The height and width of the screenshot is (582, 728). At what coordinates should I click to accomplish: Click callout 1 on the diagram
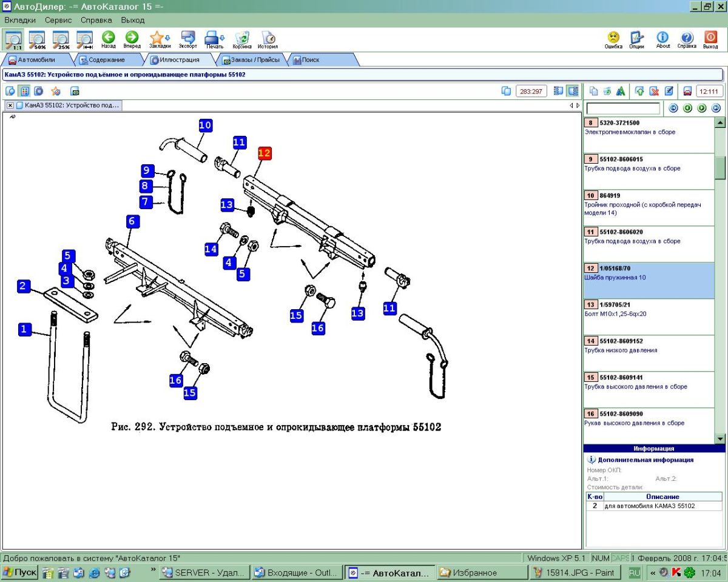tap(25, 329)
